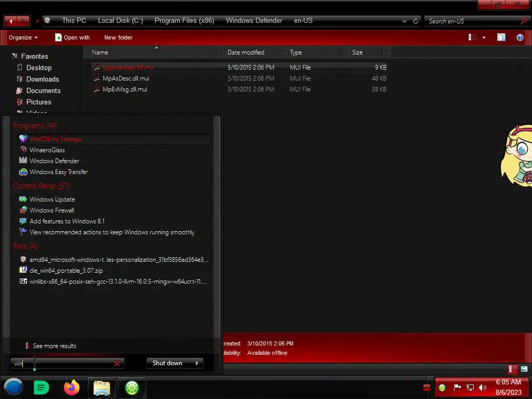The image size is (532, 399).
Task: Open Windows Update from search results
Action: 114,199
